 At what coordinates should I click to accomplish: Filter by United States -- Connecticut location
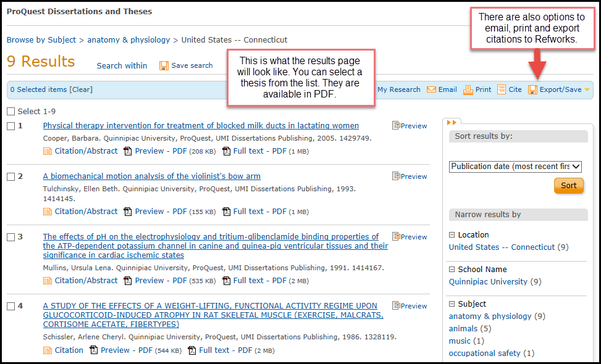(x=502, y=247)
